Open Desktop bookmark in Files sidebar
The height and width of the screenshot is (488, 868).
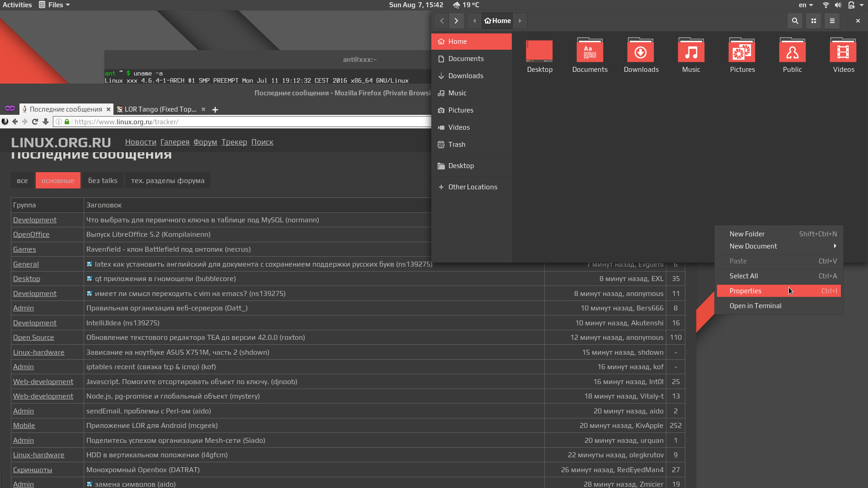[x=472, y=166]
